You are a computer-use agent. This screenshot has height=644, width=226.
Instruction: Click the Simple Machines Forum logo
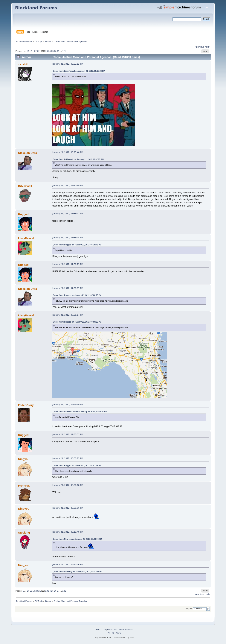178,7
